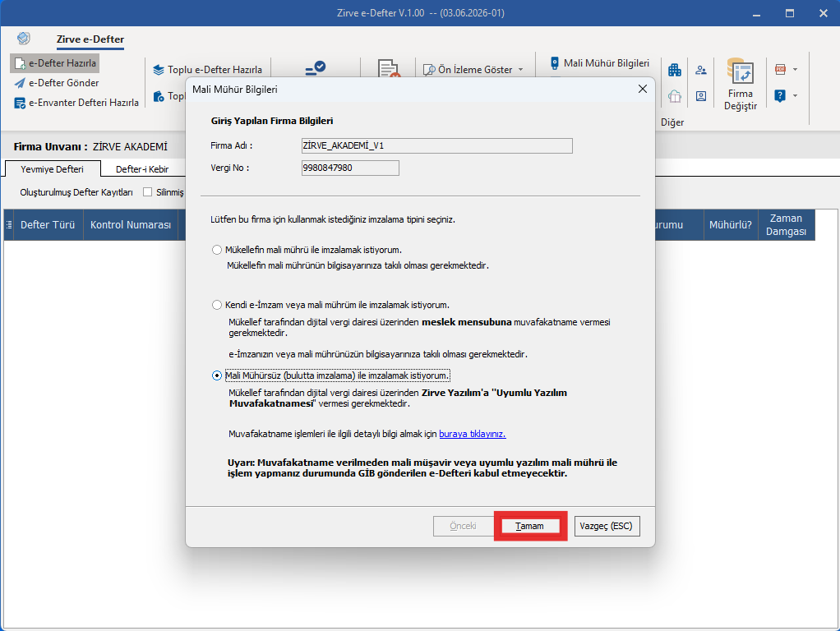Open the Zirve e-Defter ribbon tab
The height and width of the screenshot is (631, 840).
point(90,39)
